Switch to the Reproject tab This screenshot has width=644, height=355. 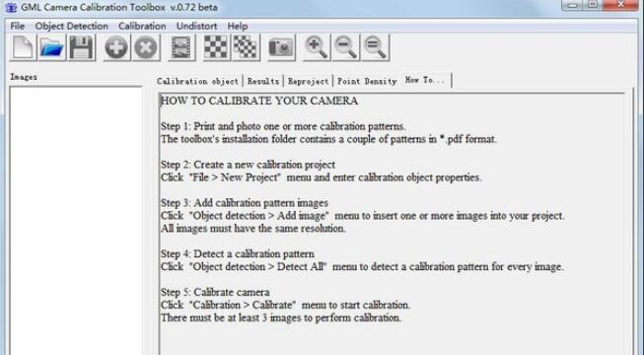[308, 81]
